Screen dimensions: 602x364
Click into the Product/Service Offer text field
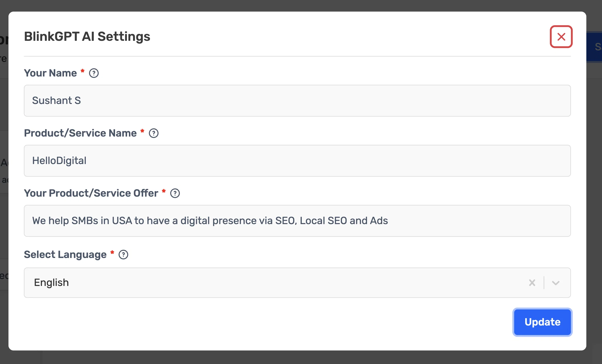pyautogui.click(x=297, y=221)
